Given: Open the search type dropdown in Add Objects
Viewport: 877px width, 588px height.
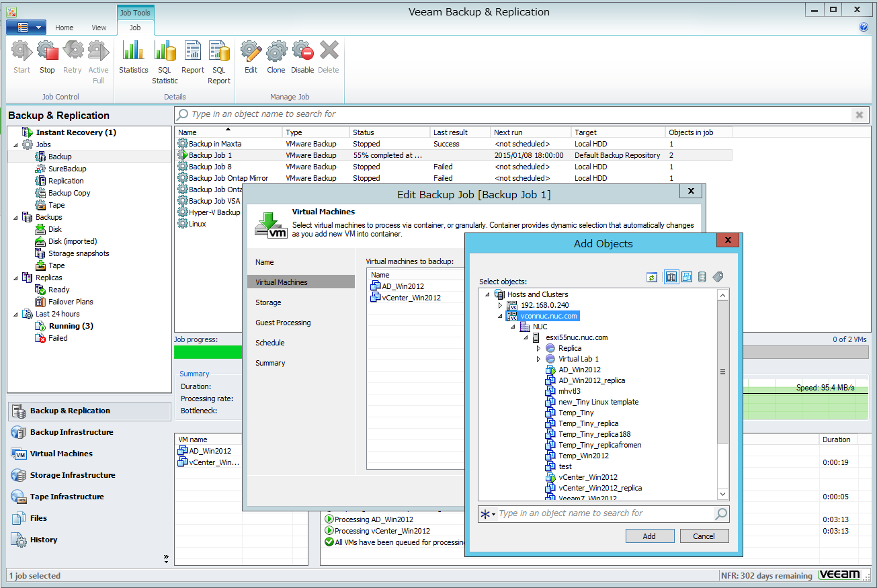Looking at the screenshot, I should [x=488, y=514].
